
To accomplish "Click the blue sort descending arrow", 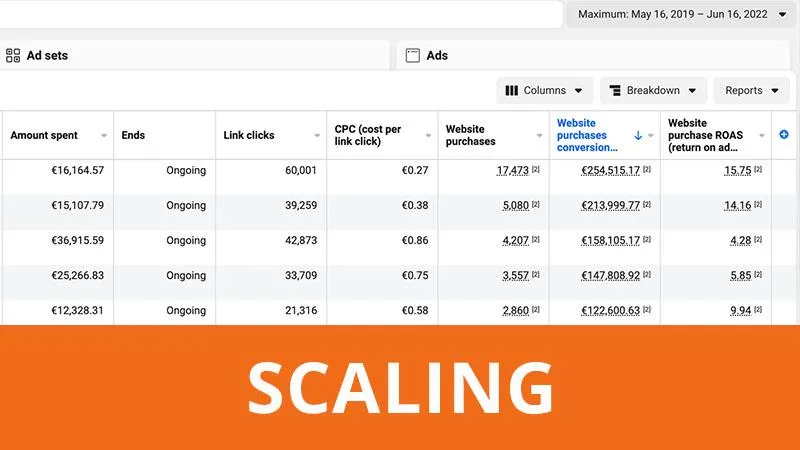I will point(638,135).
